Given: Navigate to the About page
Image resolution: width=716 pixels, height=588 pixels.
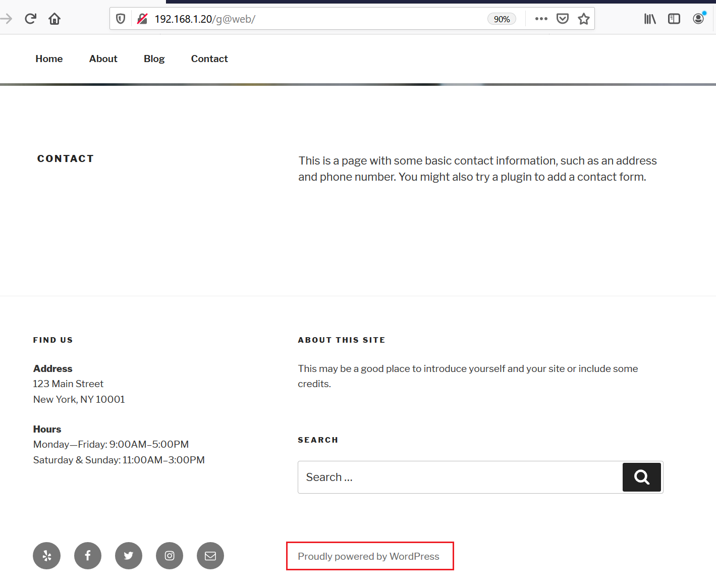Looking at the screenshot, I should pos(103,59).
